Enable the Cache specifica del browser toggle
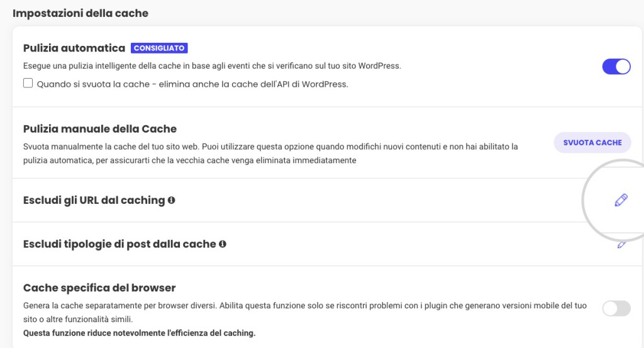This screenshot has width=644, height=348. click(x=616, y=308)
